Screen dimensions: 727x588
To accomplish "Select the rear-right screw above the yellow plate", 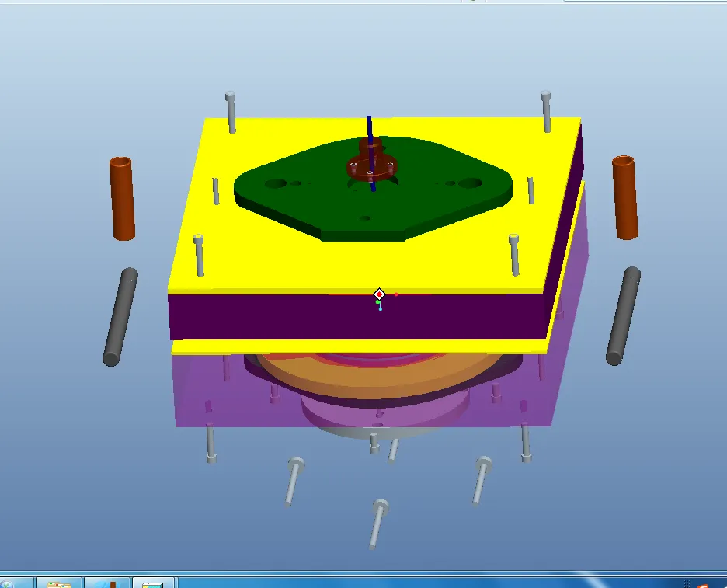I will 547,112.
